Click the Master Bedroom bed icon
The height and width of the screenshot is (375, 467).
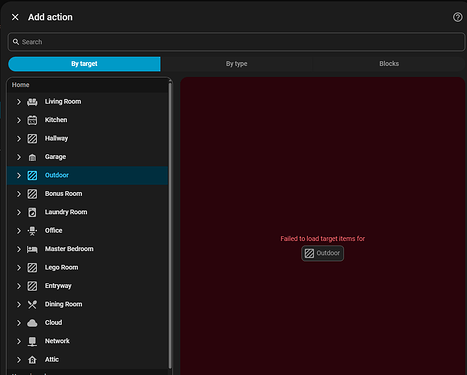tap(32, 249)
